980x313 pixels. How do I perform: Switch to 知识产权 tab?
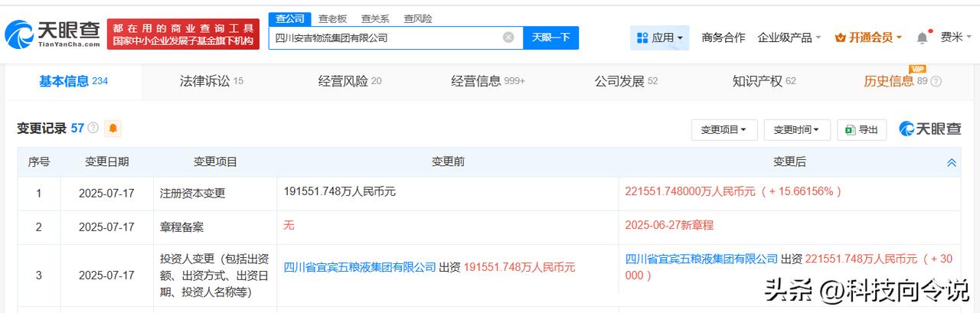764,81
